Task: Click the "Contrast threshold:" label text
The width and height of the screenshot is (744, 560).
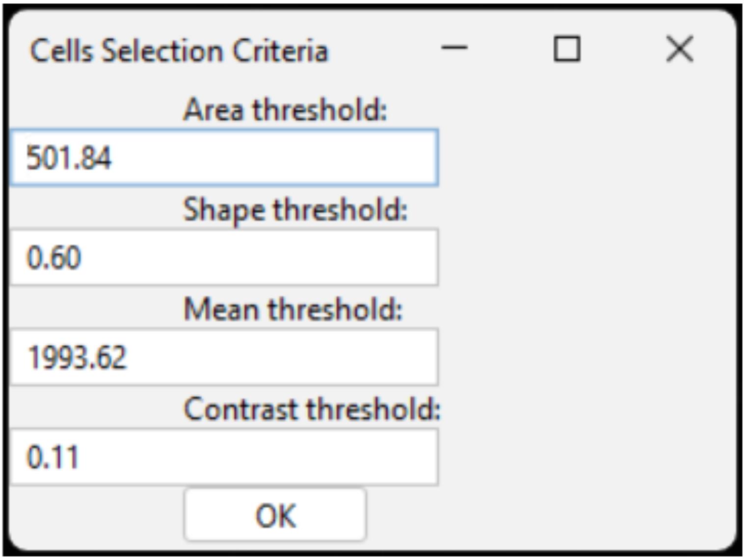Action: point(312,409)
